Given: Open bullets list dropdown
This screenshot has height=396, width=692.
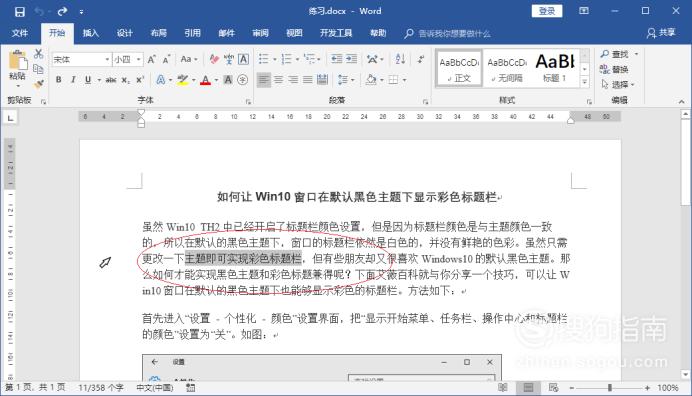Looking at the screenshot, I should point(275,59).
